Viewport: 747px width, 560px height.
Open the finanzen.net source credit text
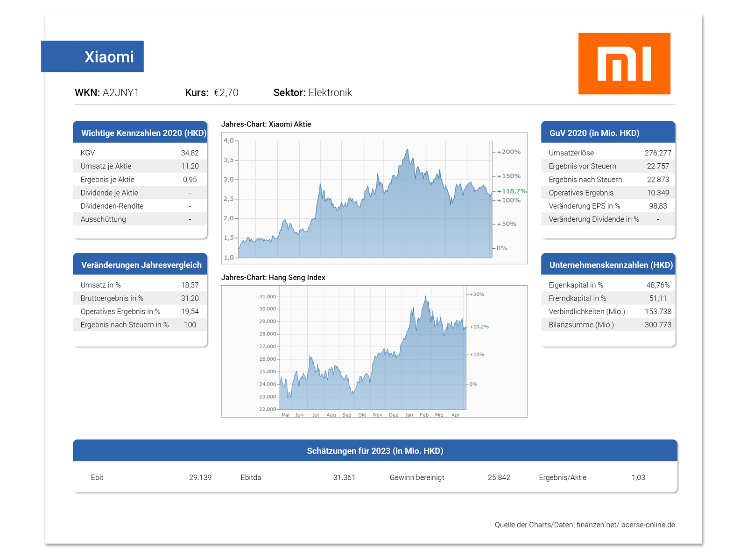(585, 525)
